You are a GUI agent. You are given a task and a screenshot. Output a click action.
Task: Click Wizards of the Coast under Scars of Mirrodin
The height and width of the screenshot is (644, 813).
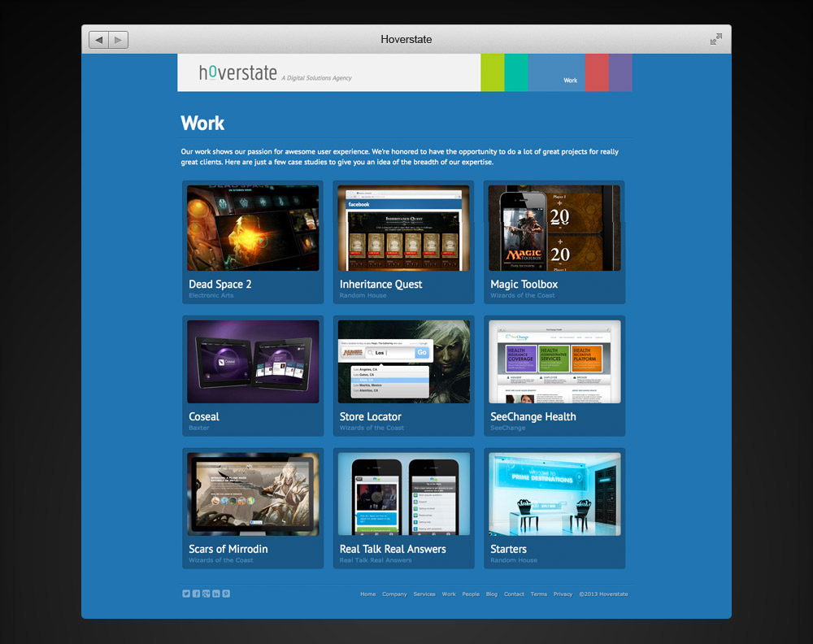221,560
